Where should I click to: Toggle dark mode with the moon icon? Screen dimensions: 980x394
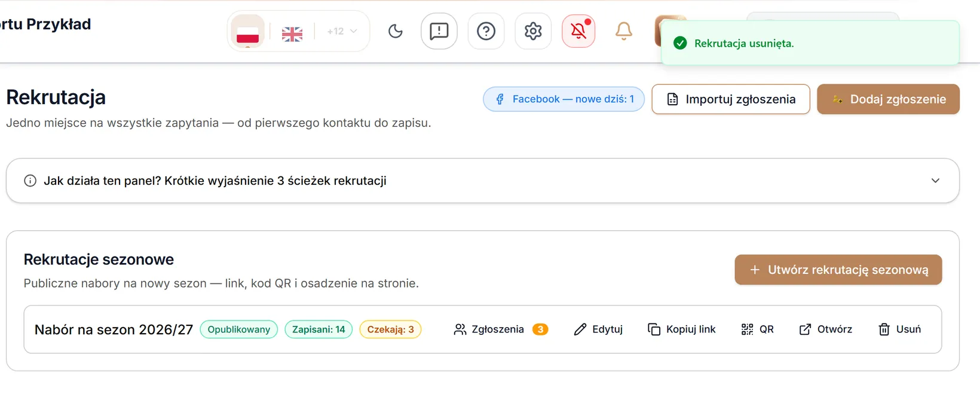coord(396,31)
